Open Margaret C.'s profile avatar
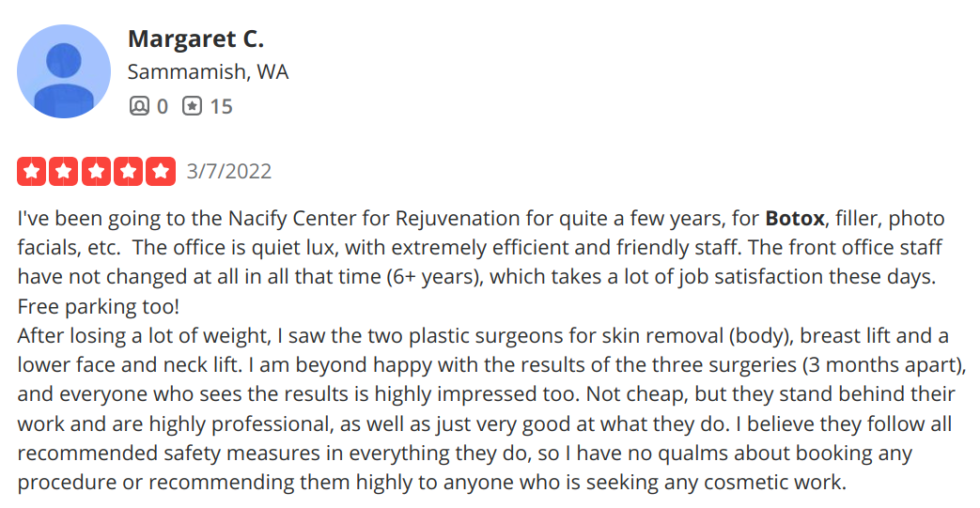Viewport: 980px width, 508px height. [x=64, y=71]
